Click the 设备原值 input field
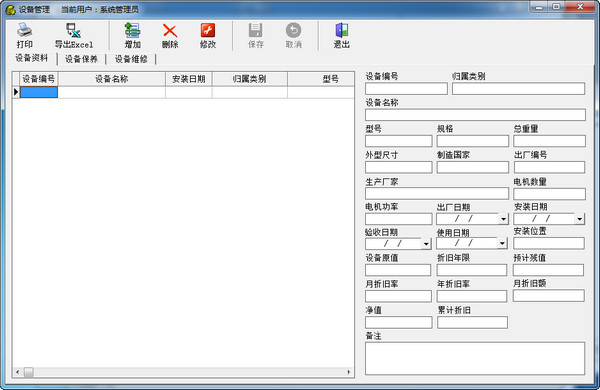 (x=398, y=270)
